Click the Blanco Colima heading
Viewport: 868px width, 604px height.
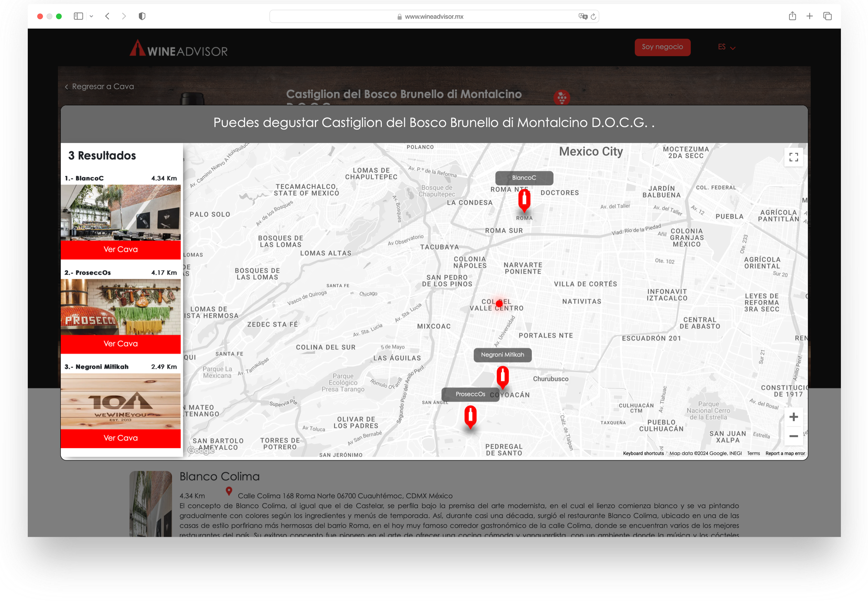coord(219,477)
